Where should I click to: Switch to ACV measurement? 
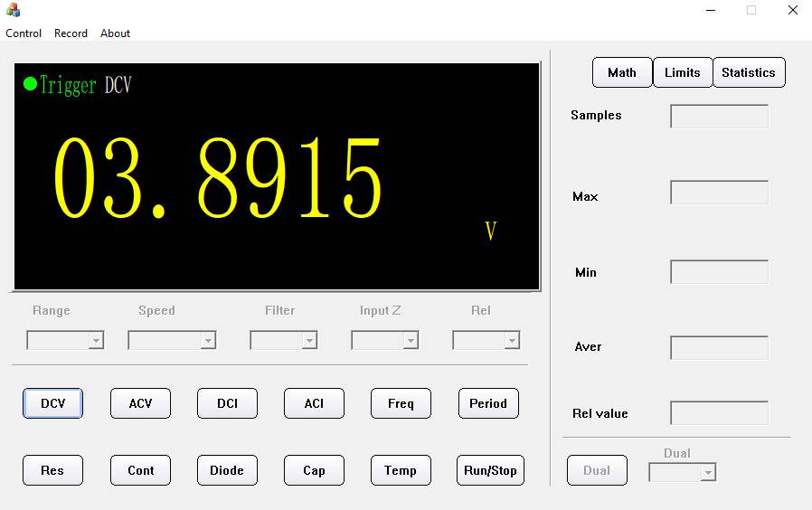pos(140,403)
